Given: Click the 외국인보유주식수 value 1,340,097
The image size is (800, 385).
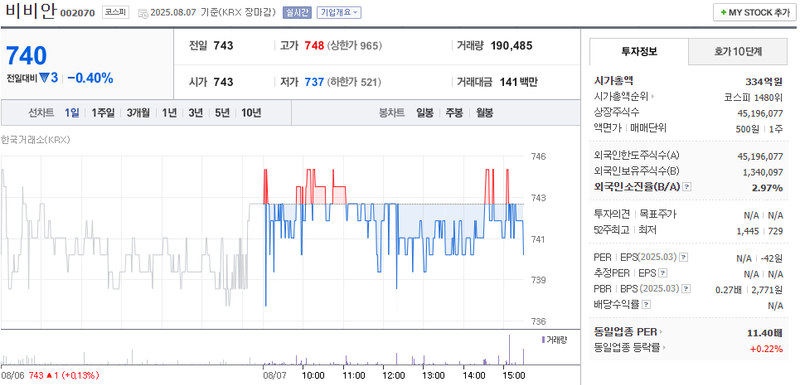Looking at the screenshot, I should coord(763,172).
